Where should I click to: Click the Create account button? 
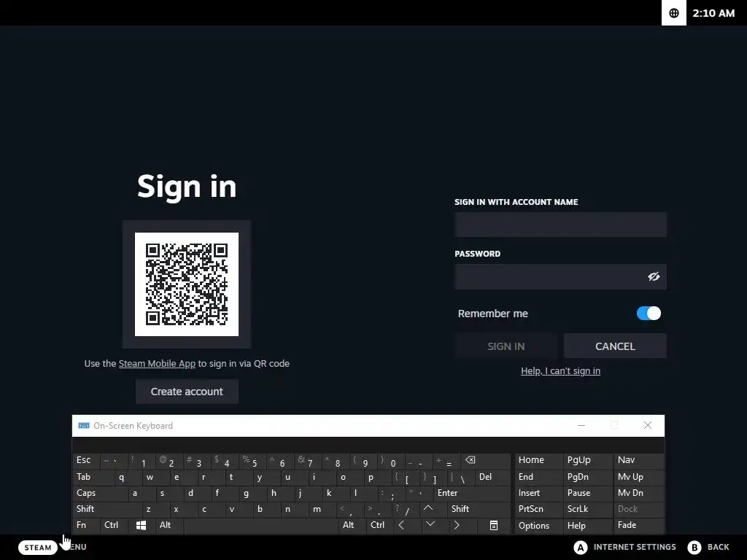click(187, 392)
